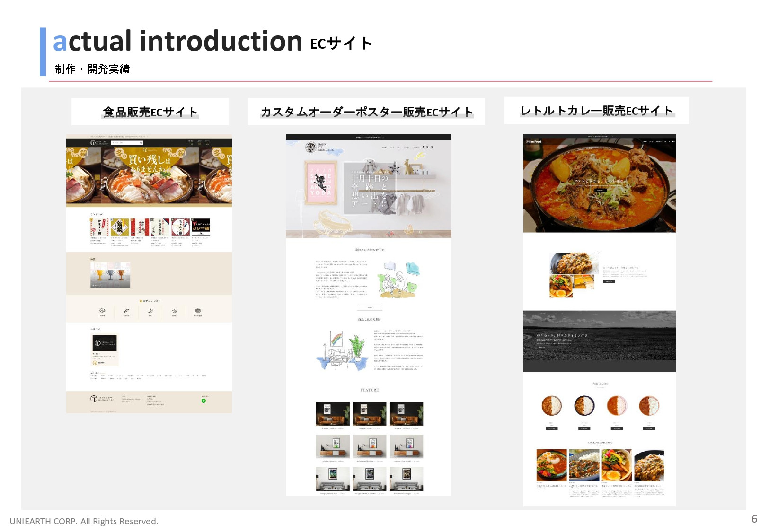Screen dimensions: 769x532
Task: Click the account icon on Bank of Memories header
Action: tap(423, 147)
